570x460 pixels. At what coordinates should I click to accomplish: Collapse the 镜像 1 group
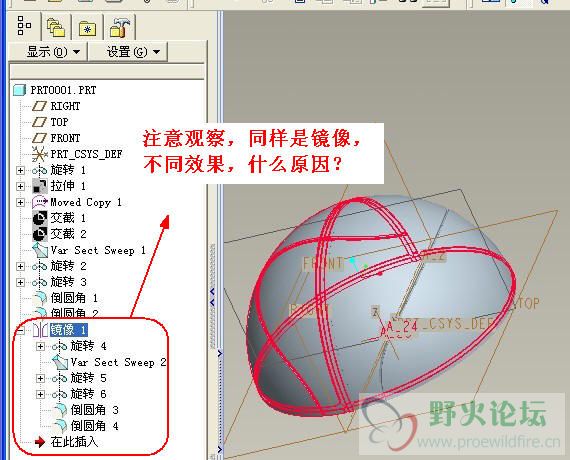click(20, 330)
